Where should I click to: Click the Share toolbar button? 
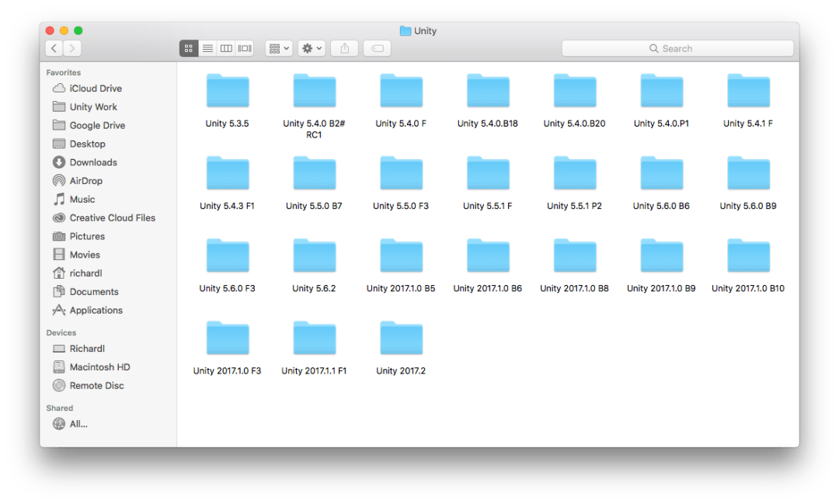[x=345, y=48]
